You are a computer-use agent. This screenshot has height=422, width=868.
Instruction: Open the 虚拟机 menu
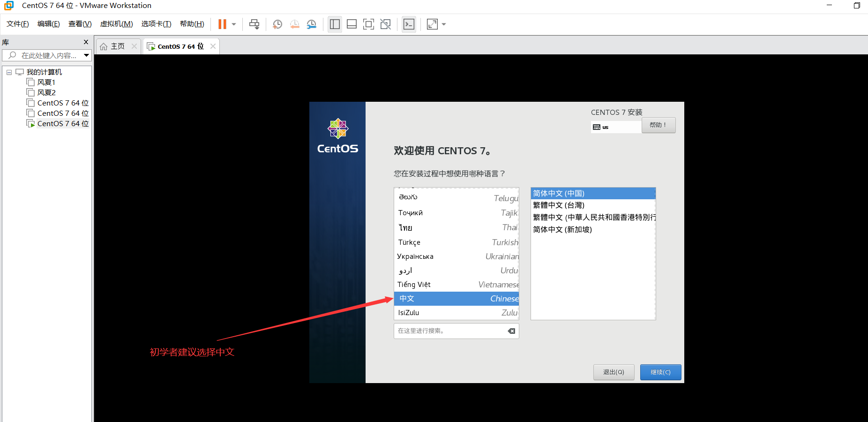pyautogui.click(x=117, y=24)
